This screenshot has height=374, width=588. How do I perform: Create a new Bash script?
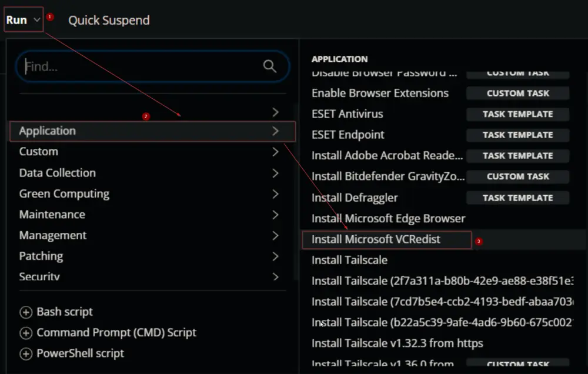coord(65,312)
